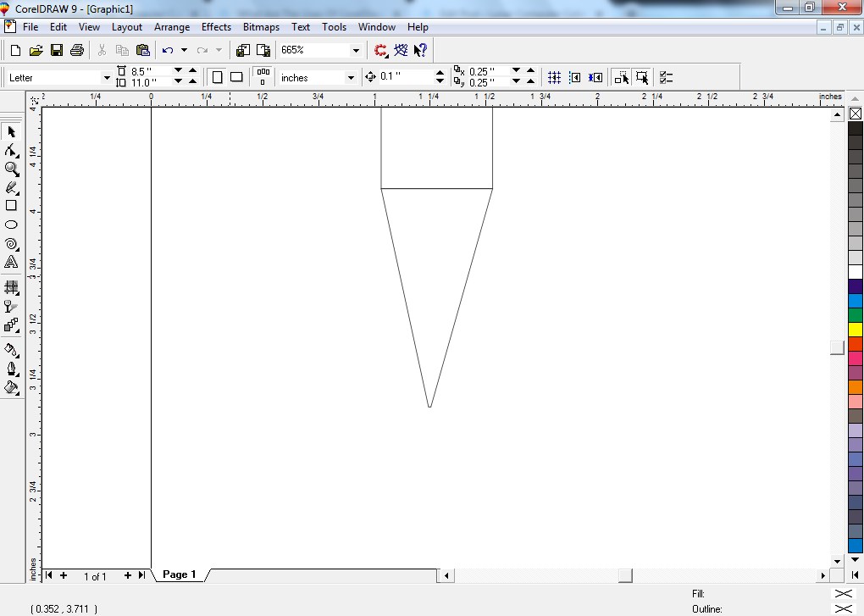Open the Outline tool flyout
This screenshot has height=616, width=864.
[x=12, y=369]
